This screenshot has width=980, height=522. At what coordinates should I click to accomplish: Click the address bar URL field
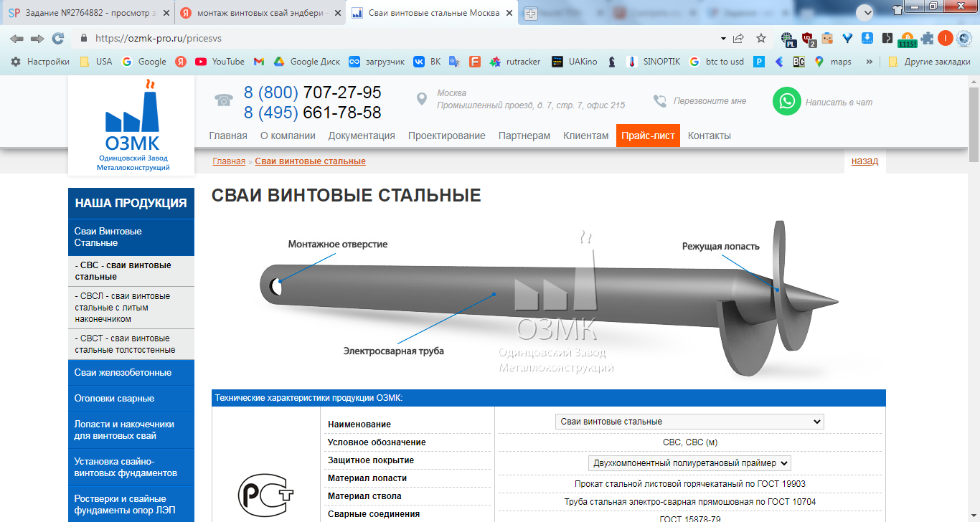[402, 39]
